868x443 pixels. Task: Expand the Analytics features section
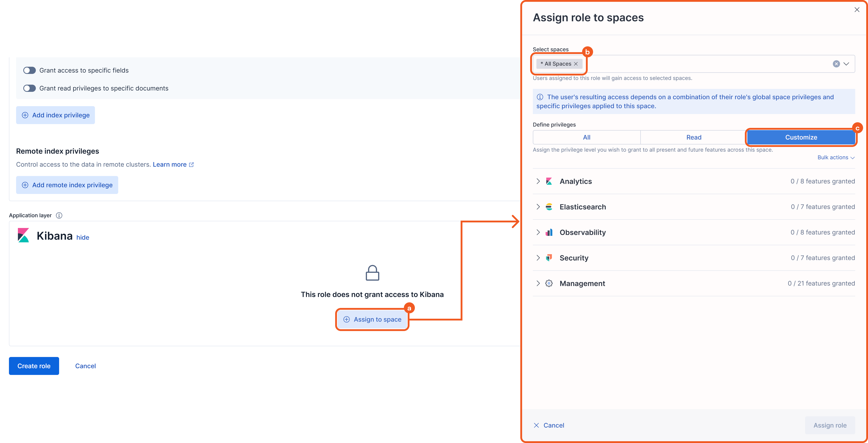(538, 181)
